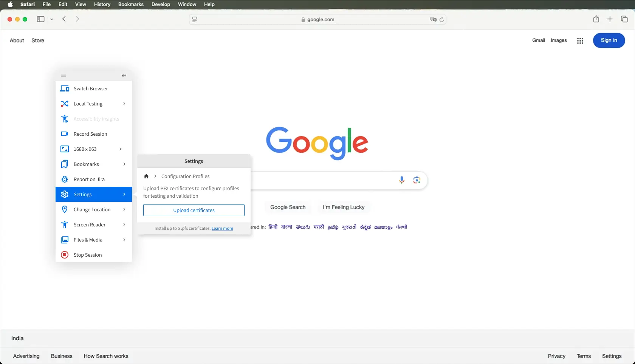Start recording with Record Session icon
This screenshot has width=635, height=364.
[65, 134]
